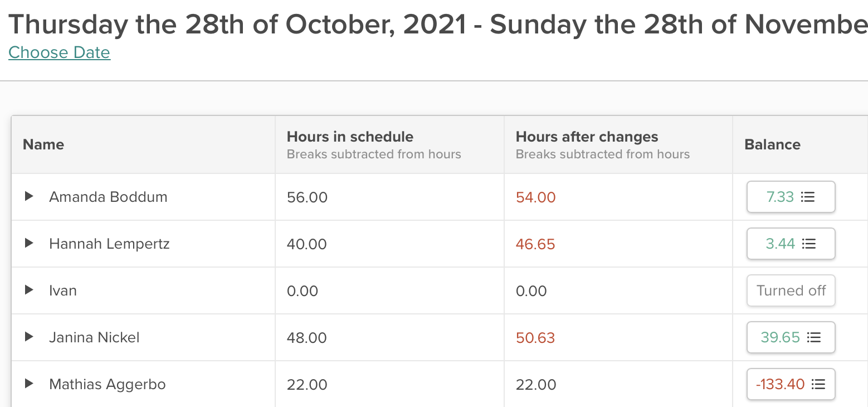This screenshot has width=868, height=407.
Task: Open the Choose Date link
Action: 59,52
